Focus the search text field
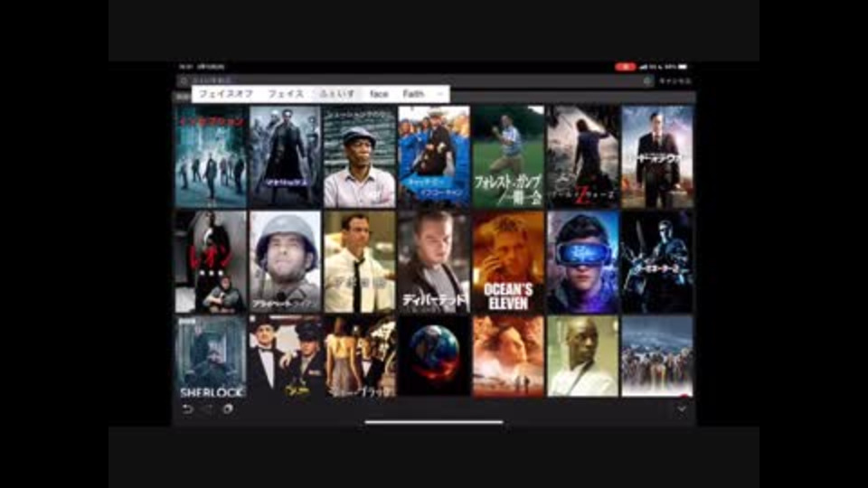The width and height of the screenshot is (868, 488). (415, 80)
